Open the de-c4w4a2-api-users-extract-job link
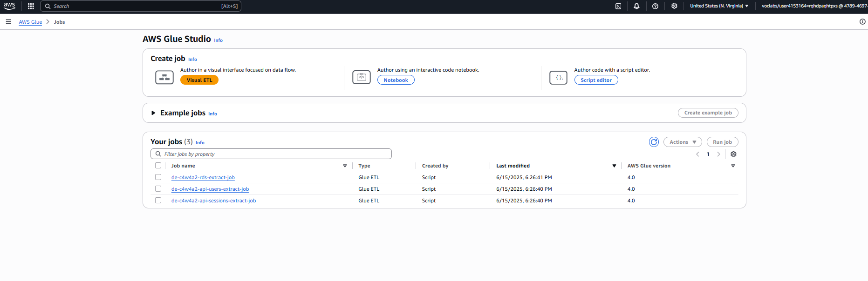Image resolution: width=868 pixels, height=281 pixels. (210, 189)
